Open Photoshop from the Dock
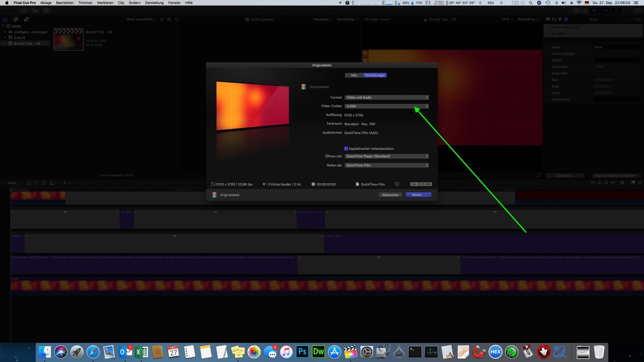 click(x=302, y=352)
